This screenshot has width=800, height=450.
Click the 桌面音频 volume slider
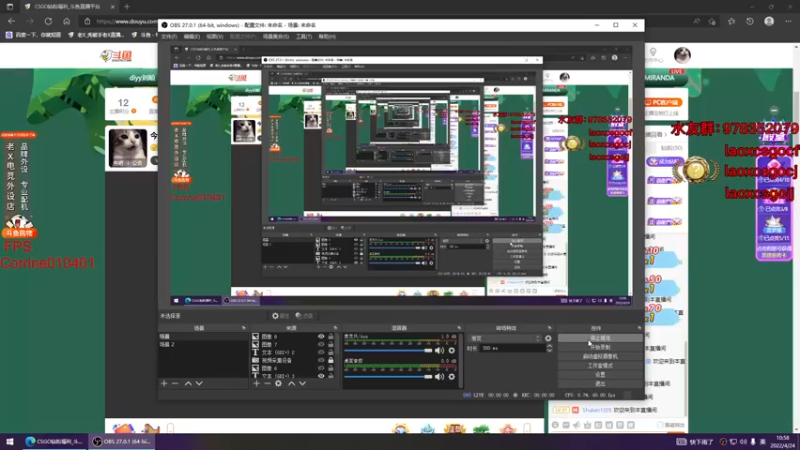coord(388,377)
